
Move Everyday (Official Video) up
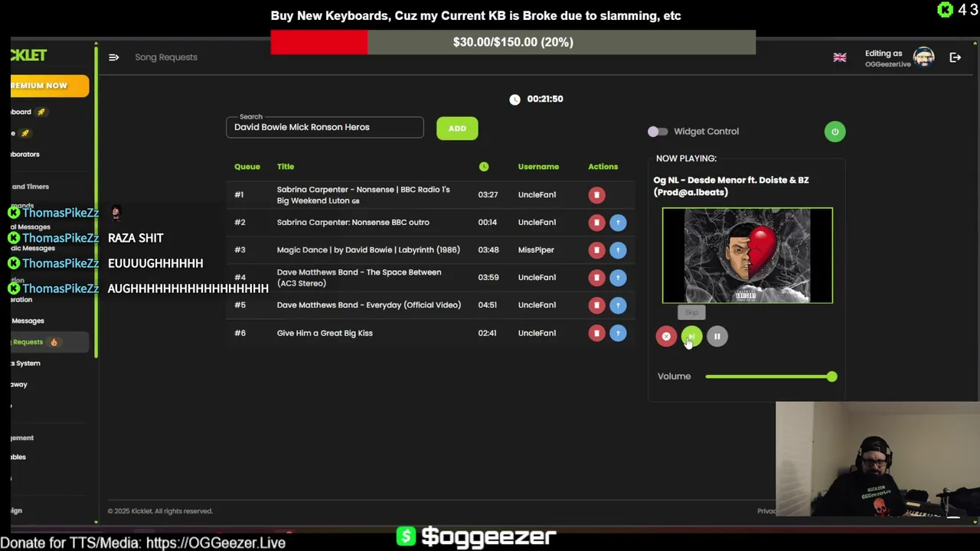[618, 305]
